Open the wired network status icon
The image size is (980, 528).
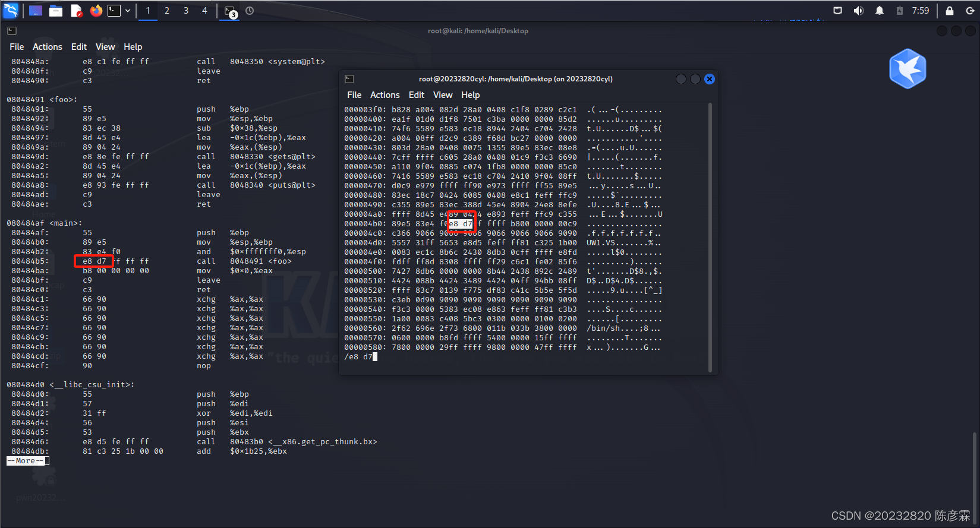coord(837,11)
